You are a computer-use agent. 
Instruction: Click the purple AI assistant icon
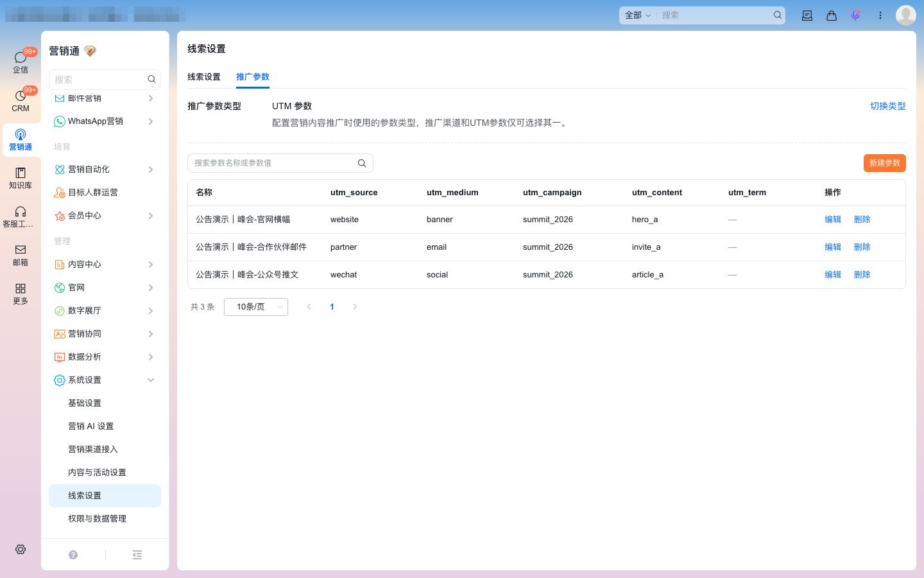855,15
